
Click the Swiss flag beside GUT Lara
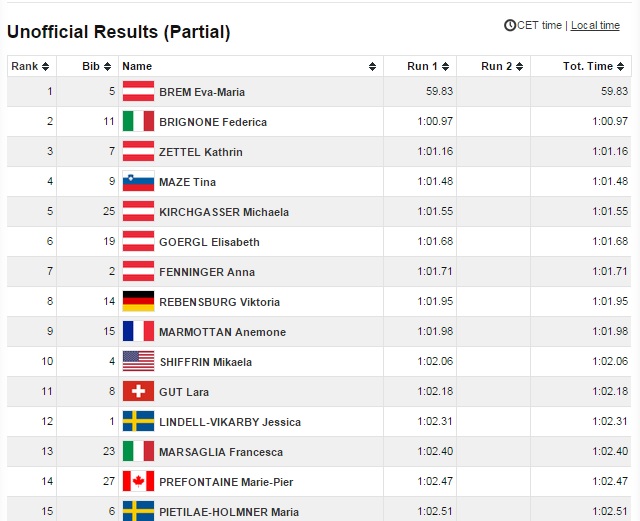pos(138,392)
